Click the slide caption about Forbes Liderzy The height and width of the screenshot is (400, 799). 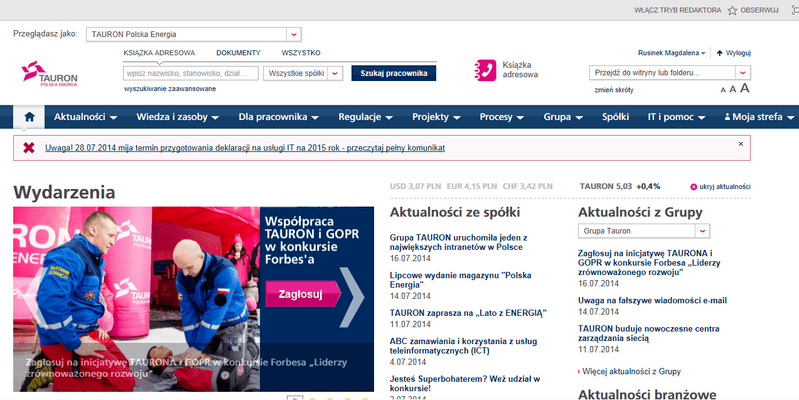click(x=186, y=368)
